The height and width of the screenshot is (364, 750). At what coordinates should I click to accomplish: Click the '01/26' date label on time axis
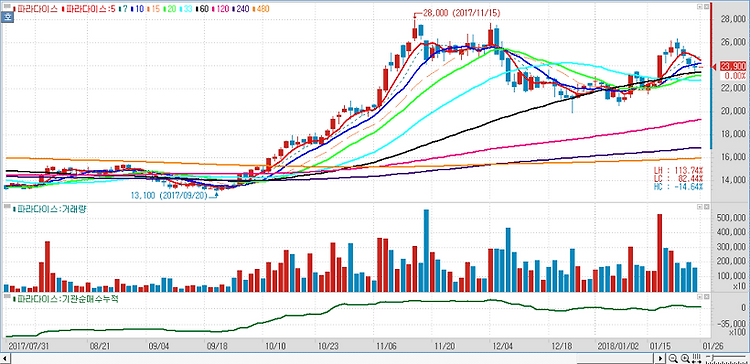714,345
